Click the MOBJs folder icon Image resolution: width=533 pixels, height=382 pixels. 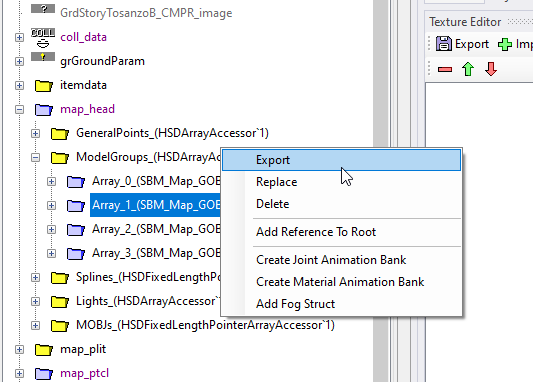pos(60,326)
